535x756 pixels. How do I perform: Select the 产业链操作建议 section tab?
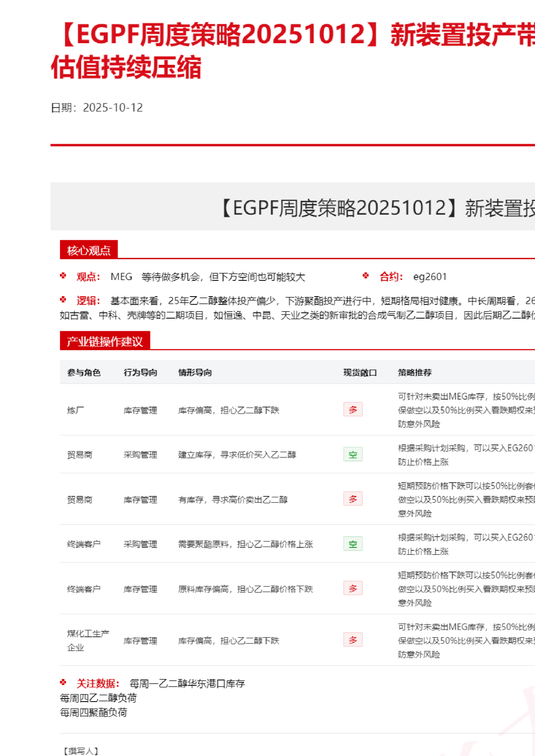104,342
